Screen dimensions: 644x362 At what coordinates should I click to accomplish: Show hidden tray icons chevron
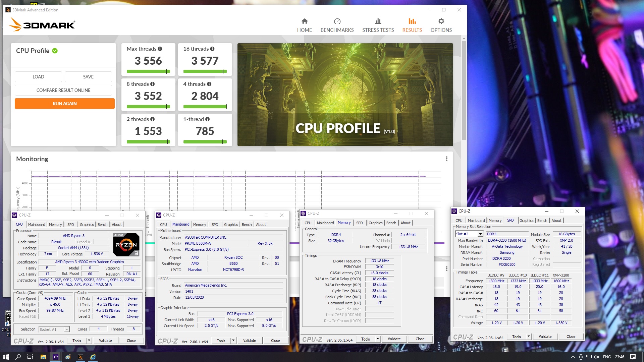pyautogui.click(x=573, y=357)
